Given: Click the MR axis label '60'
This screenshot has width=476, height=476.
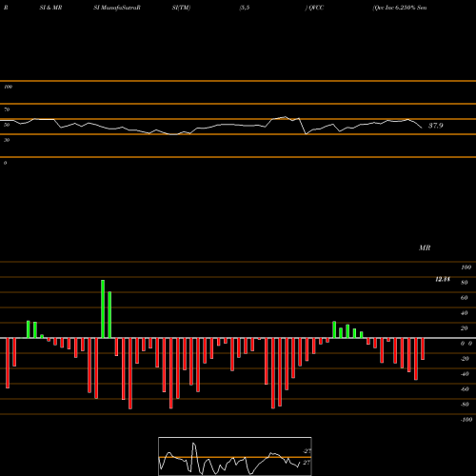Looking at the screenshot, I should (x=465, y=298).
